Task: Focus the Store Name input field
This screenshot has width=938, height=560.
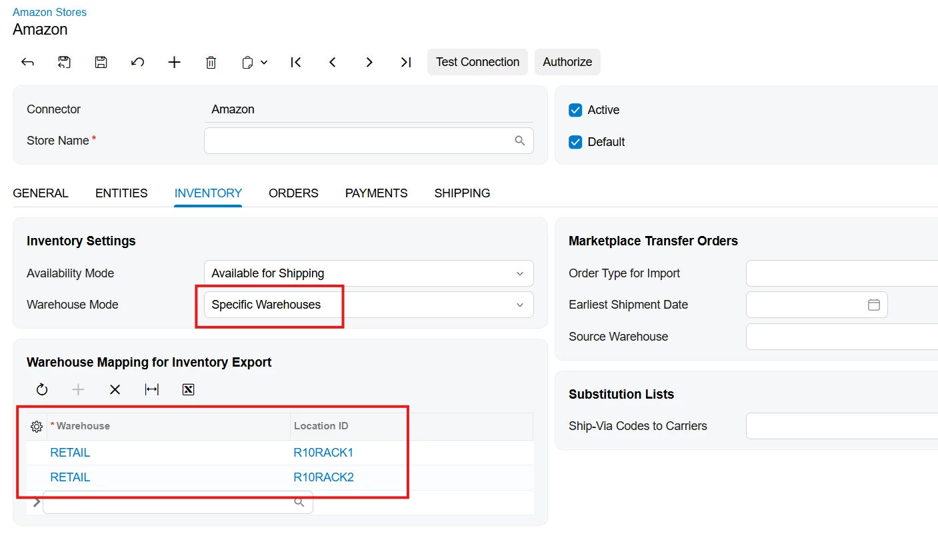Action: coord(369,141)
